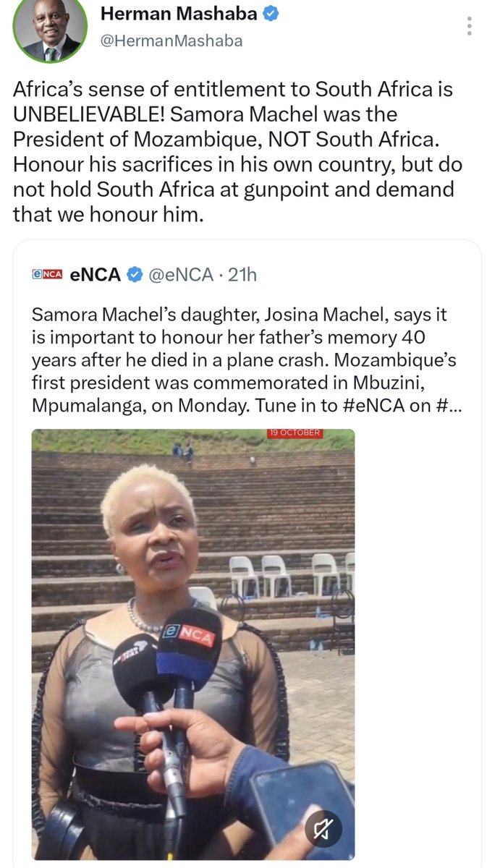Visit the @HermanMashaba handle
Image resolution: width=500 pixels, height=868 pixels.
point(171,41)
